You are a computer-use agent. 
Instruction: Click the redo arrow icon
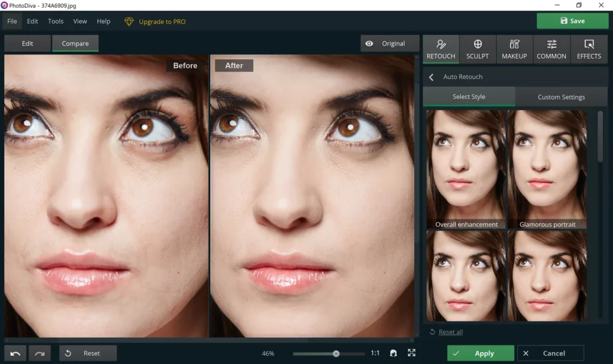pos(40,353)
